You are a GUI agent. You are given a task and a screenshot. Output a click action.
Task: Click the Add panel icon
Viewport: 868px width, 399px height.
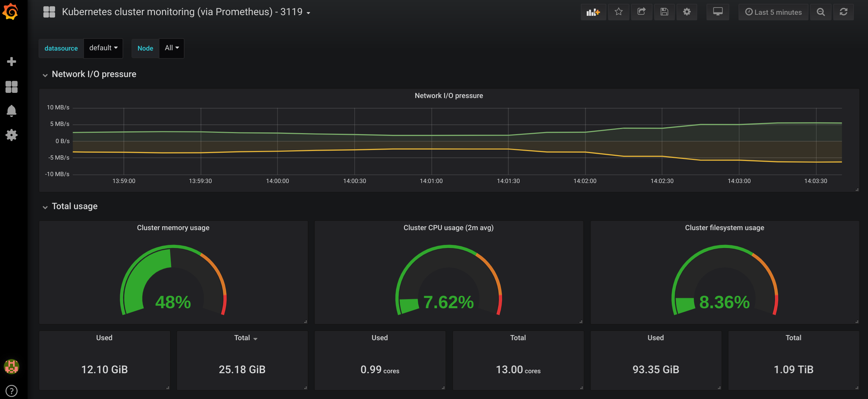click(x=593, y=12)
